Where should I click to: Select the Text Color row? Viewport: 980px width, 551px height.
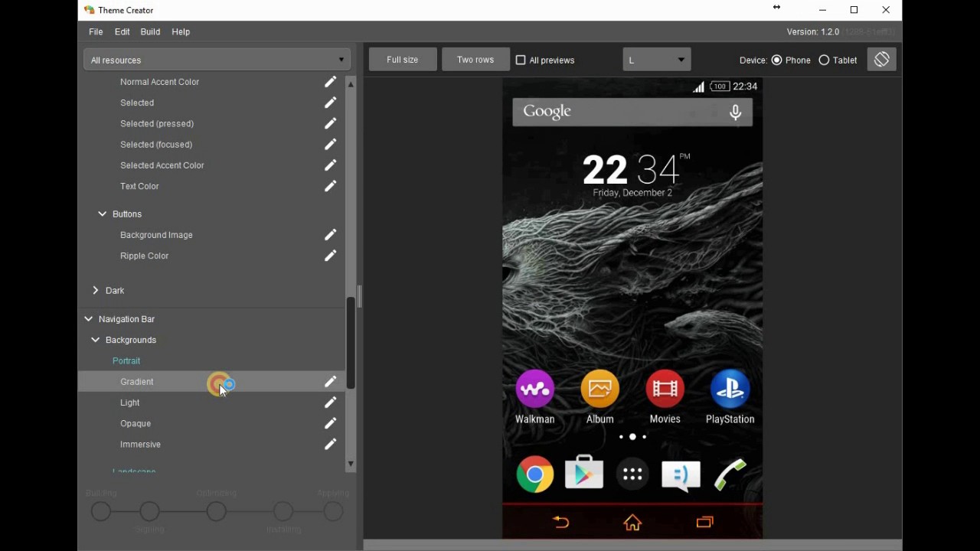tap(211, 186)
